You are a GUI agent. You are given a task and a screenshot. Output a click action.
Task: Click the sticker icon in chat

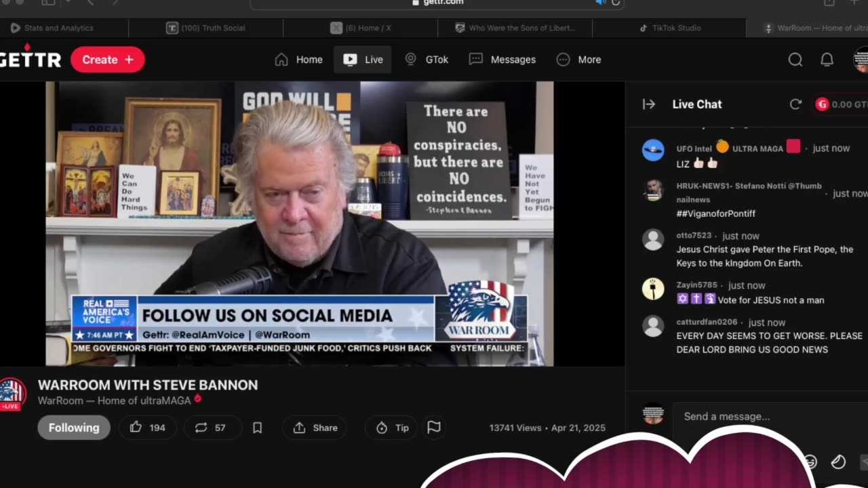pyautogui.click(x=838, y=462)
